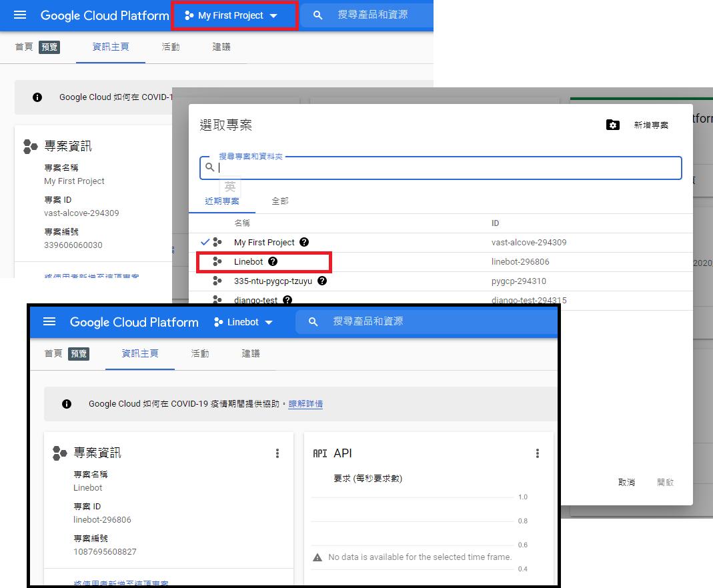The height and width of the screenshot is (588, 713).
Task: Click the COVID-19 banner info icon in Linebot window
Action: (67, 404)
